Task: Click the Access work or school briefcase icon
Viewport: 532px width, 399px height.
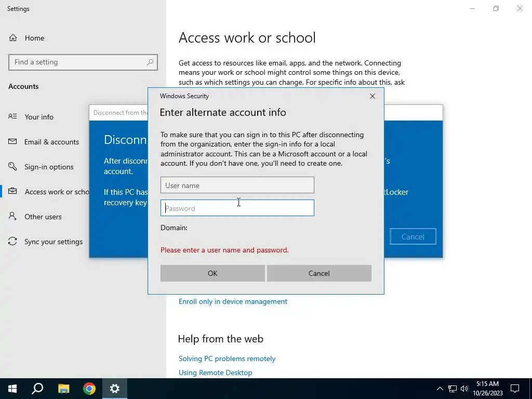Action: [12, 191]
